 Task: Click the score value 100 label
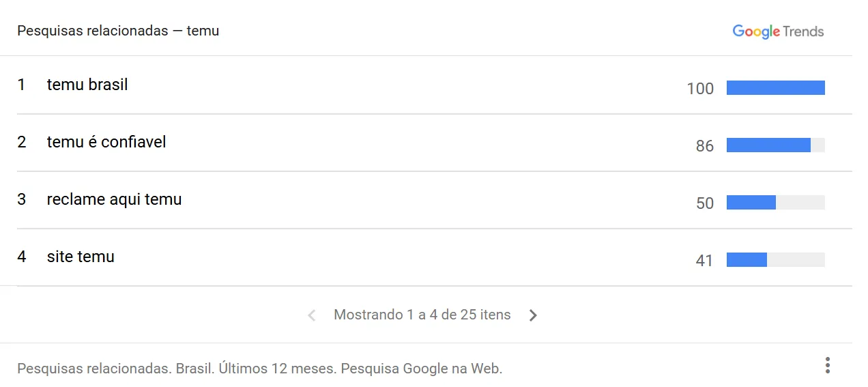(700, 89)
